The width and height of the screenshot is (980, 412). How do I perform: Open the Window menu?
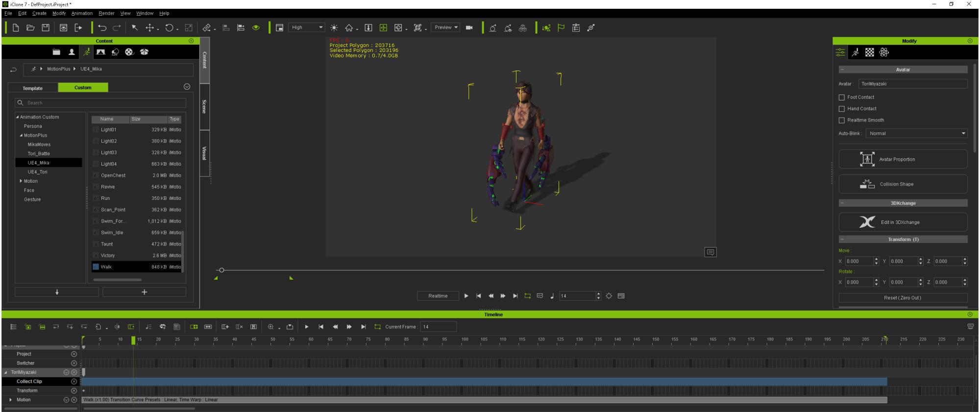[x=145, y=13]
